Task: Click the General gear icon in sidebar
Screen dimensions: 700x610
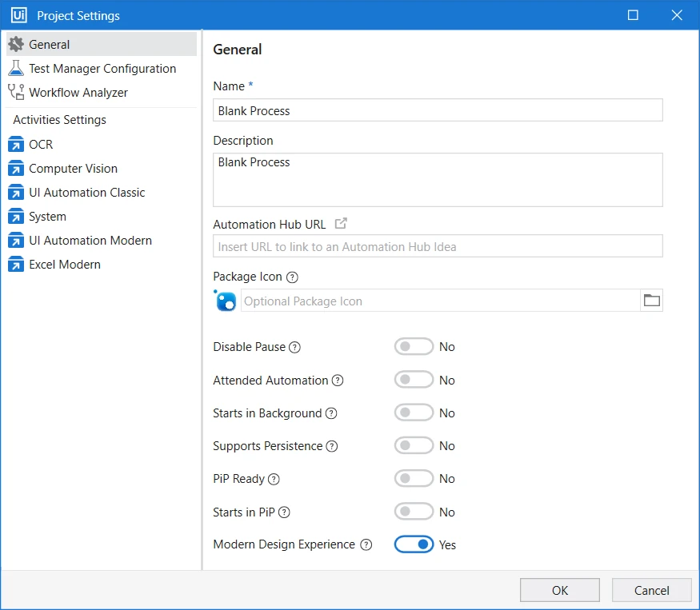Action: pos(16,44)
